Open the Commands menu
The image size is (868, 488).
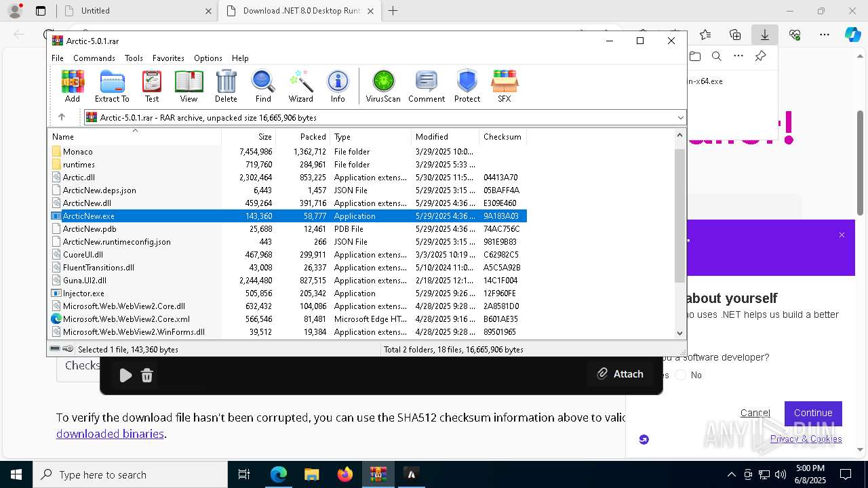94,58
